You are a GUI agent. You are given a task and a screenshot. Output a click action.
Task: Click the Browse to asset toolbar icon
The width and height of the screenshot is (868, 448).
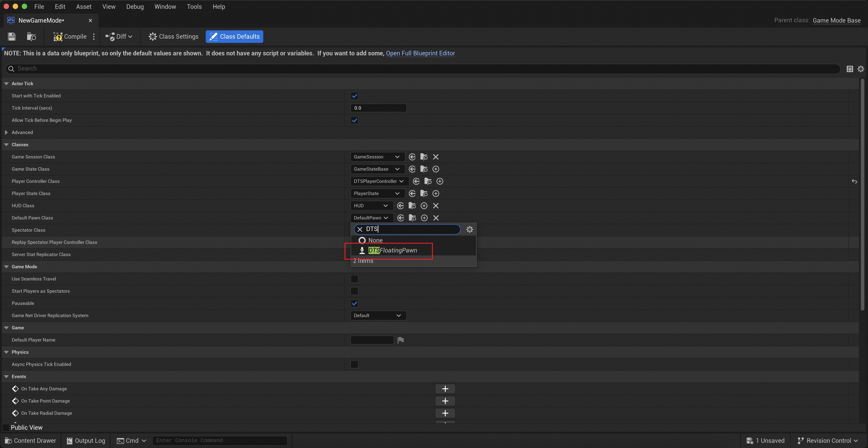tap(32, 37)
